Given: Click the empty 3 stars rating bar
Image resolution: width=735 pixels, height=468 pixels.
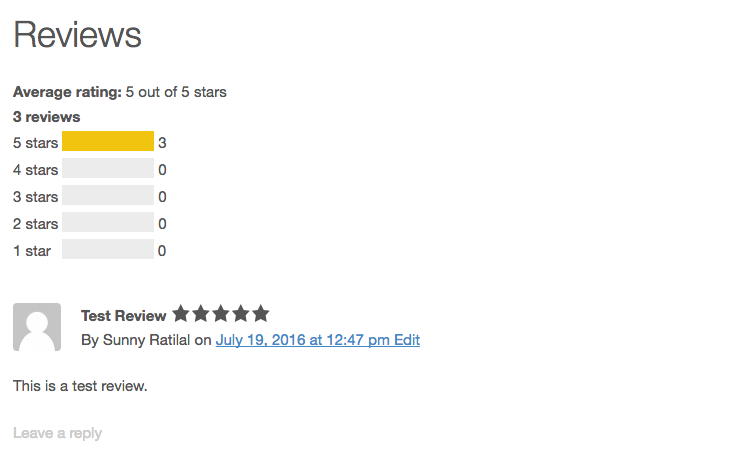Looking at the screenshot, I should pyautogui.click(x=108, y=196).
